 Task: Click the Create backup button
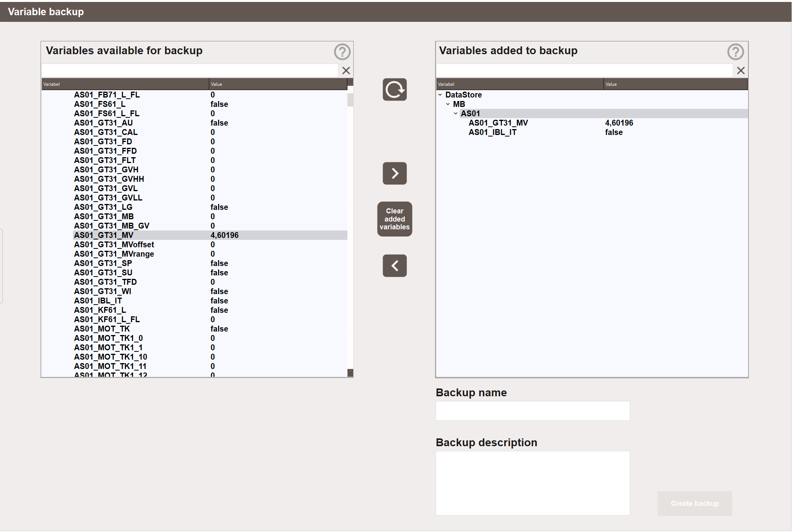tap(695, 503)
